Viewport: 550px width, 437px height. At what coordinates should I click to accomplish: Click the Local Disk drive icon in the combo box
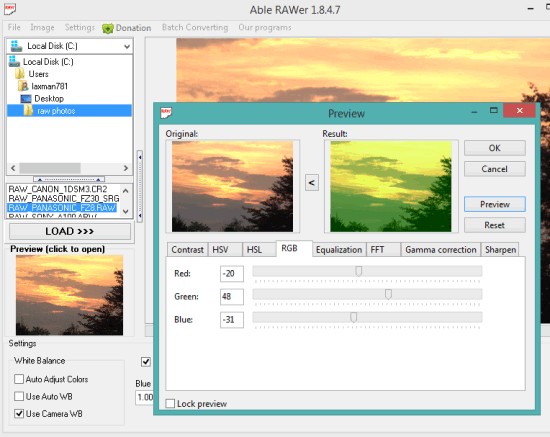16,46
